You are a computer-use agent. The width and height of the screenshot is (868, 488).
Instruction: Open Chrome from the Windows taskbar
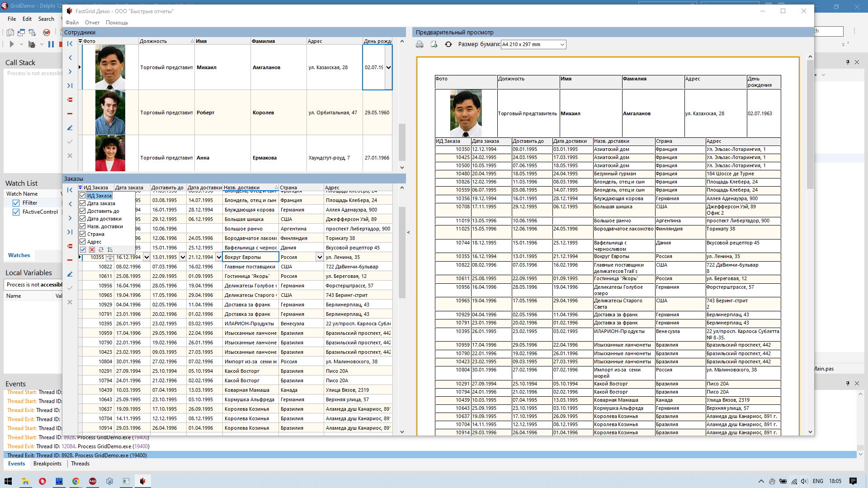coord(75,481)
